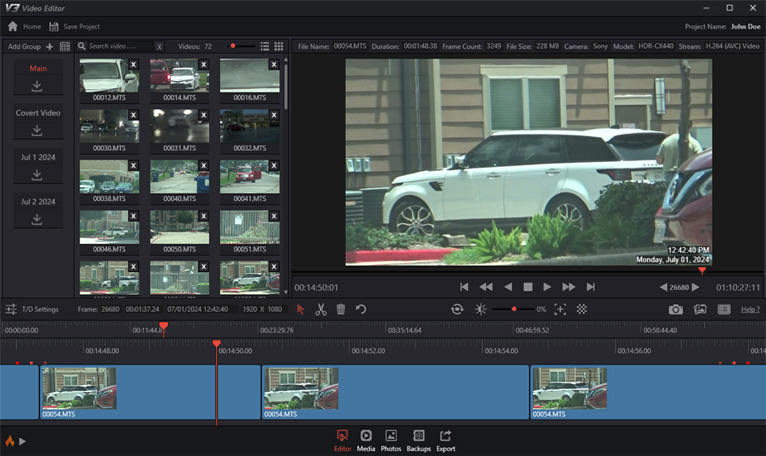Go to Home in the top bar
The height and width of the screenshot is (456, 766).
24,26
